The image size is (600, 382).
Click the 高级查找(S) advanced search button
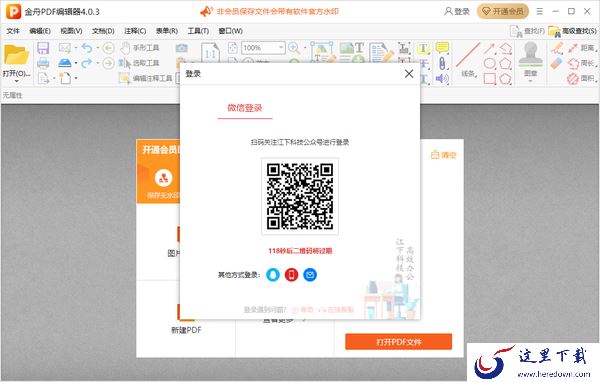point(572,31)
